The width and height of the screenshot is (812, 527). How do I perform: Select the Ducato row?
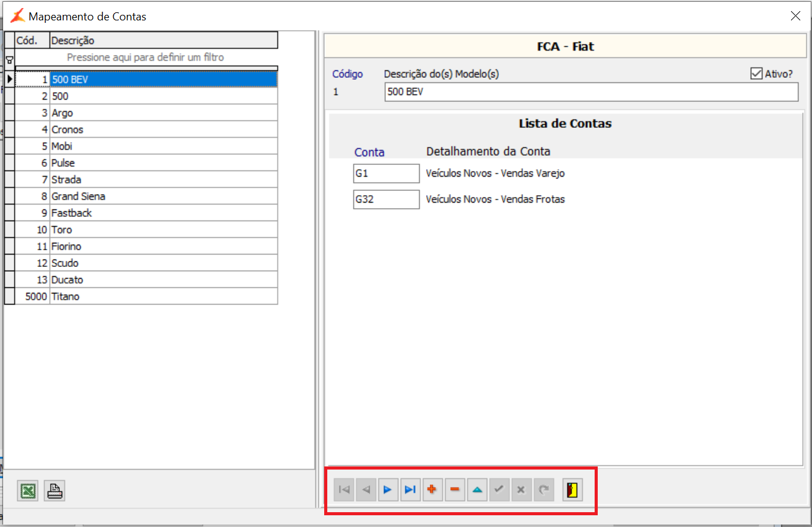coord(146,280)
